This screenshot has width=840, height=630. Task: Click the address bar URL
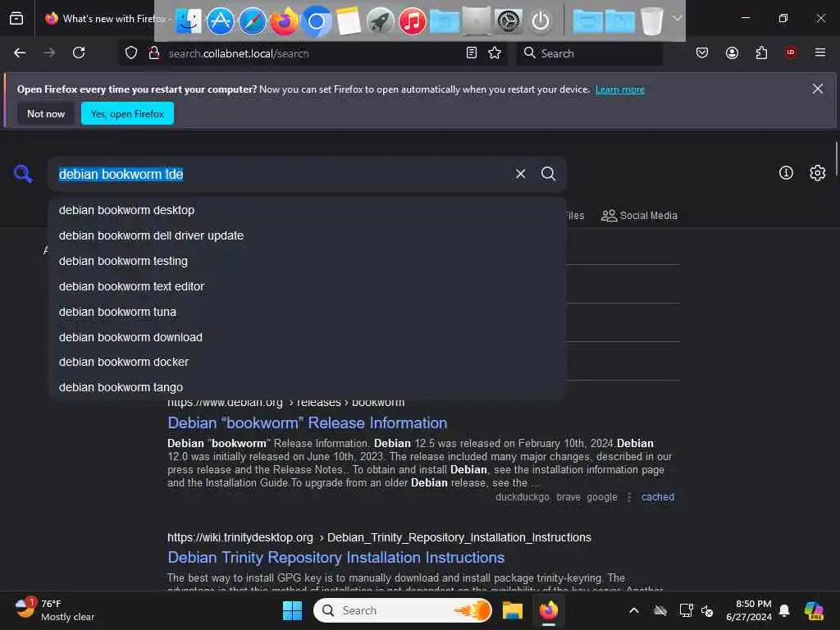coord(239,53)
